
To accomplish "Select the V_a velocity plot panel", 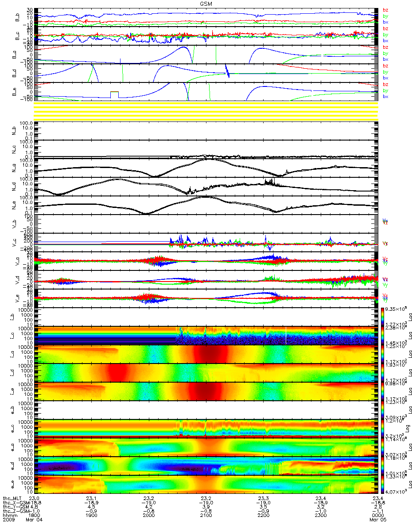I will point(206,261).
